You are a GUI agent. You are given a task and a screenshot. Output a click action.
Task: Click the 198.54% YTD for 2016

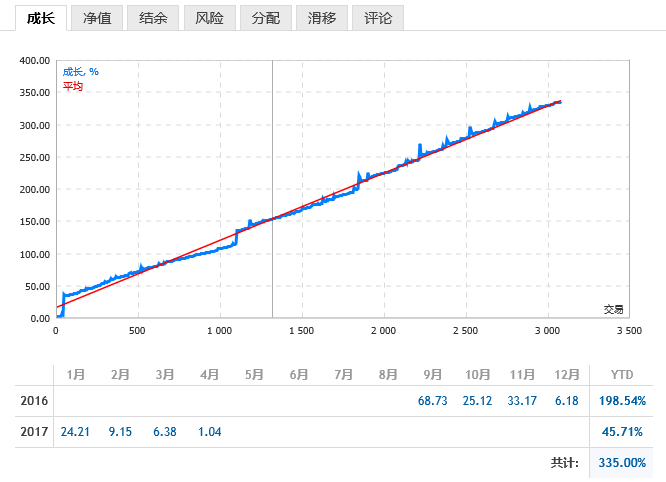(x=622, y=401)
